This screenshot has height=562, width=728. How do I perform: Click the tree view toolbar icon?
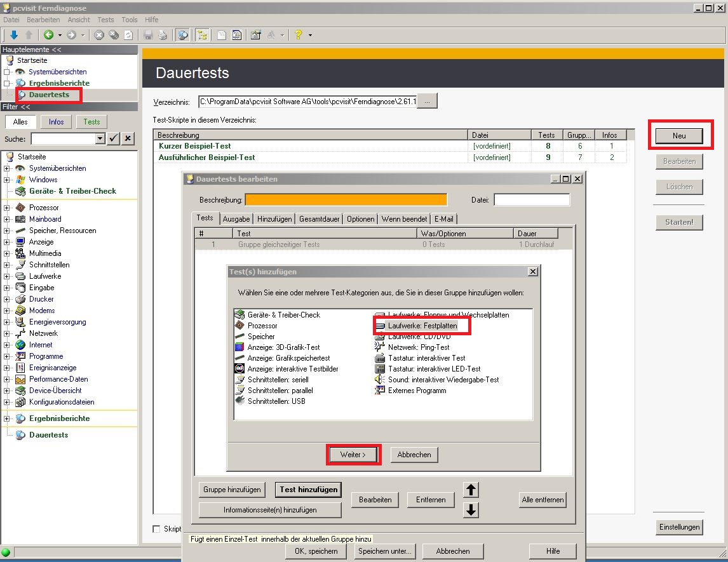coord(203,35)
